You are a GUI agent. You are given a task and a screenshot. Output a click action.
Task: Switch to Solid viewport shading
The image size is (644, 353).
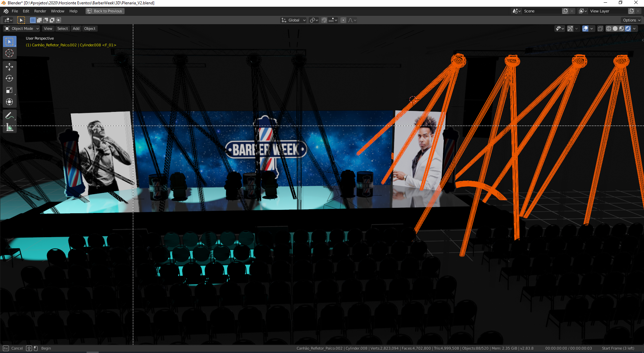[x=615, y=29]
